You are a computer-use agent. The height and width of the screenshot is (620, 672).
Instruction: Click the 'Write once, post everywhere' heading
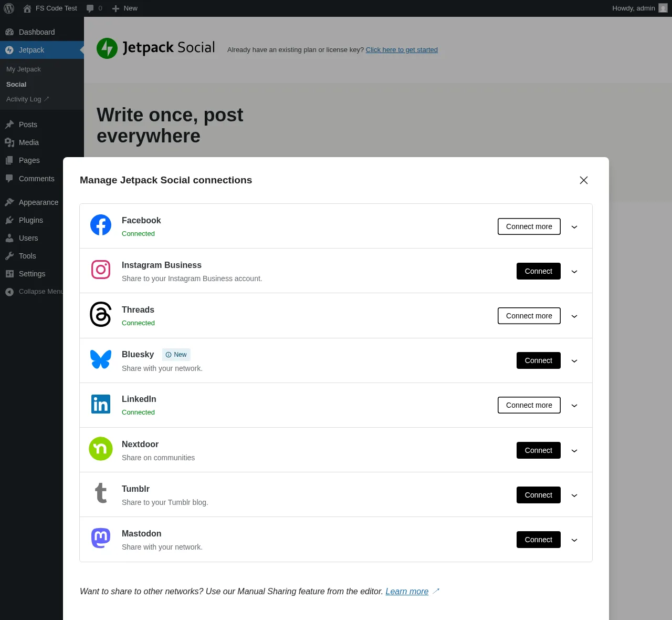click(170, 125)
